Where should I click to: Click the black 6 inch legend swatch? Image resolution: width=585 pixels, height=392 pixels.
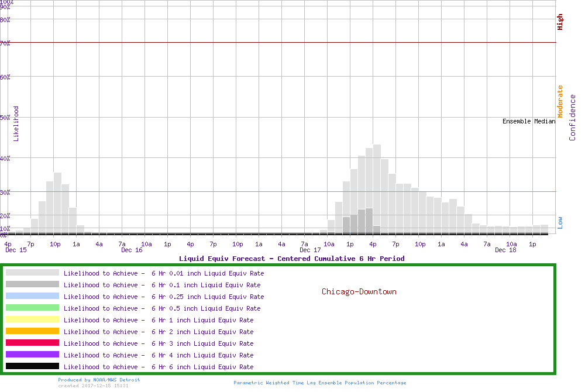click(32, 366)
